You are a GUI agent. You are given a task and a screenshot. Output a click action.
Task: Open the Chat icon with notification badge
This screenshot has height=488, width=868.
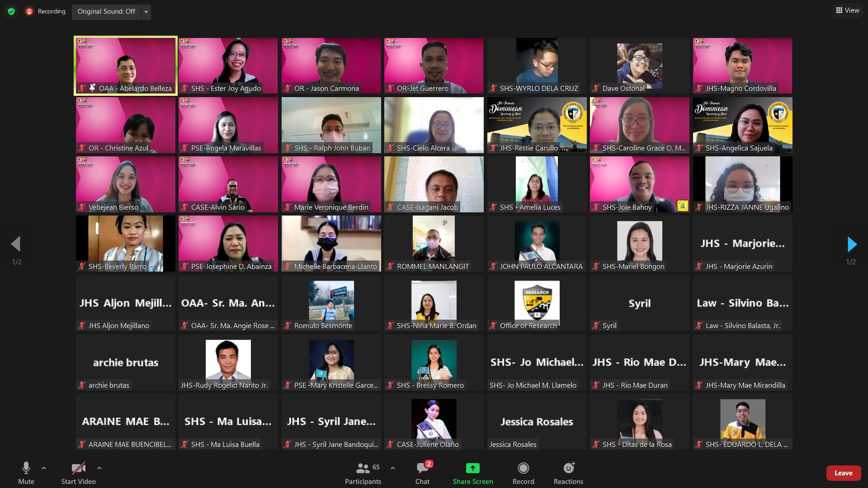[x=422, y=468]
